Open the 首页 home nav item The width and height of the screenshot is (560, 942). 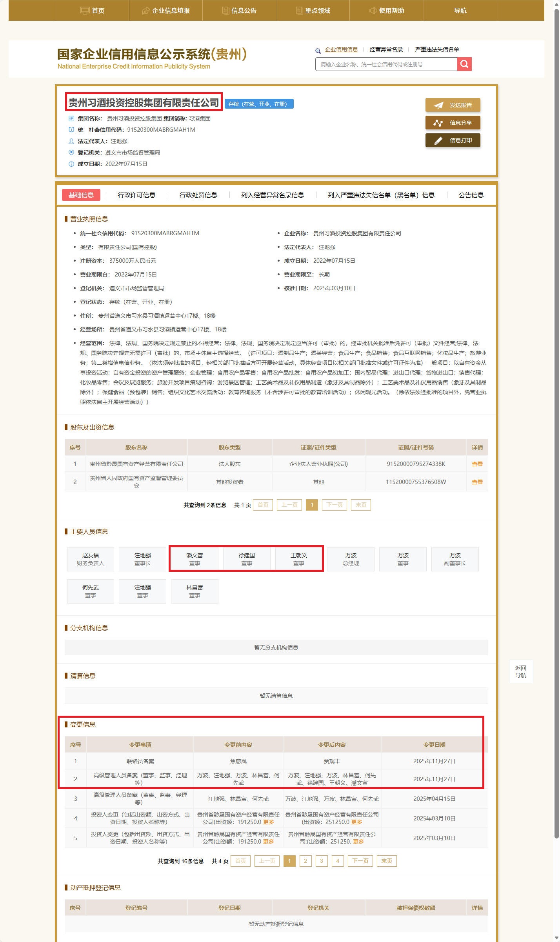coord(92,11)
